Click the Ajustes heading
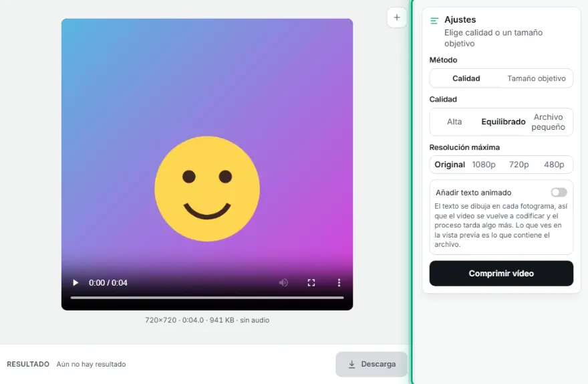588x384 pixels. (x=460, y=19)
